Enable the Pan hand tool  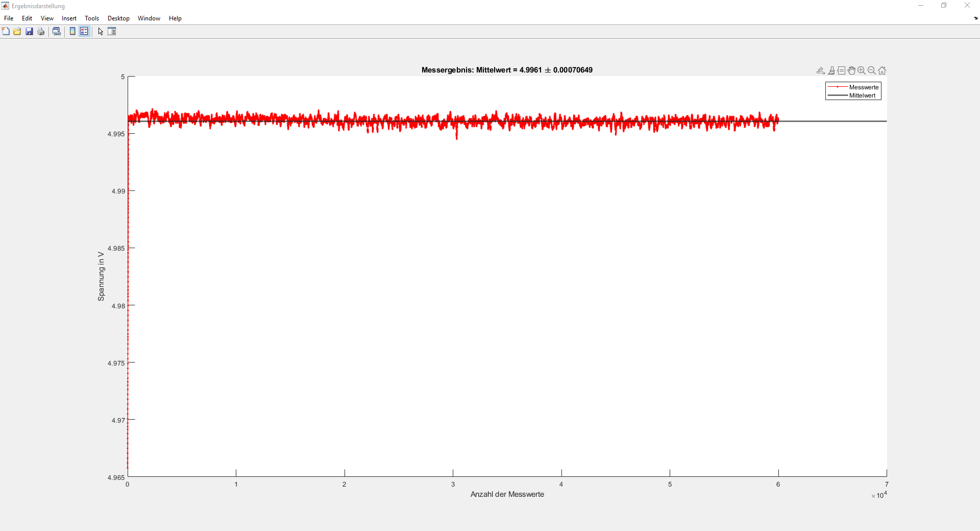851,70
